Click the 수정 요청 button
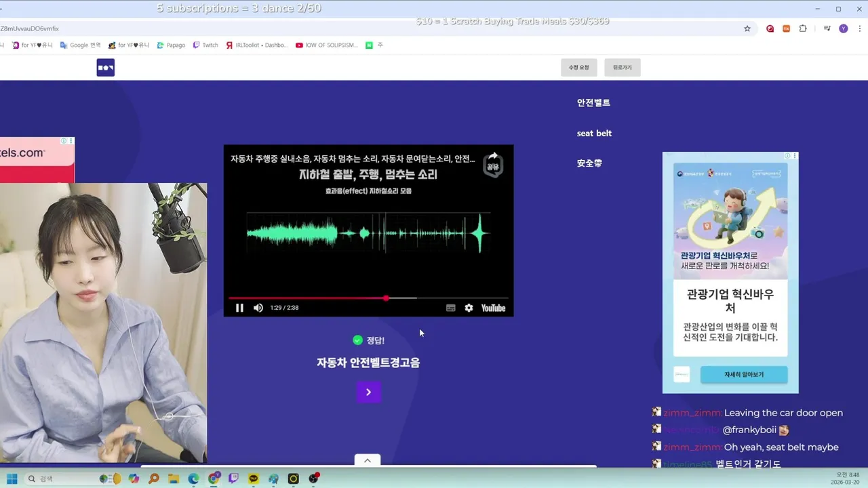Screen dimensions: 868x488 point(578,67)
